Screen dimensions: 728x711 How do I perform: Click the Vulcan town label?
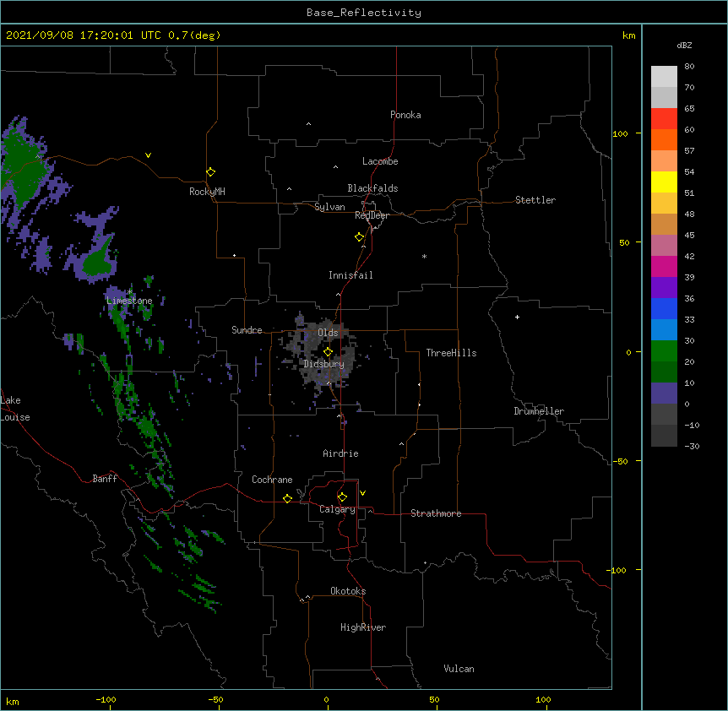coord(459,669)
